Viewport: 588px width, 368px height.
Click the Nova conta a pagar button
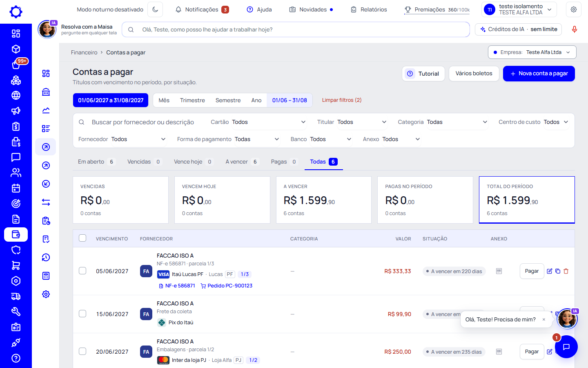pyautogui.click(x=539, y=74)
